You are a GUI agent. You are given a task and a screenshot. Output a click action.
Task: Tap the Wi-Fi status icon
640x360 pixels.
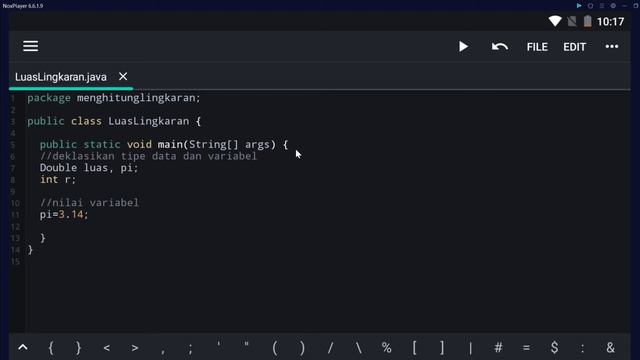pos(555,21)
